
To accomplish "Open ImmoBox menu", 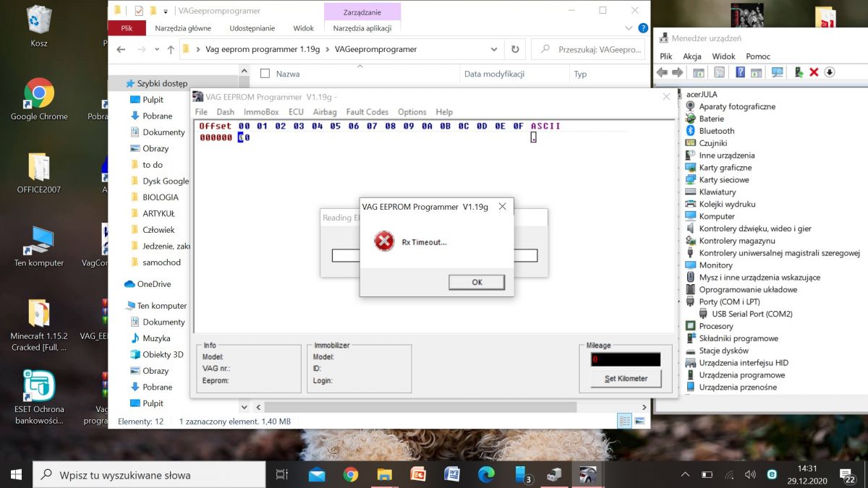I will (261, 112).
